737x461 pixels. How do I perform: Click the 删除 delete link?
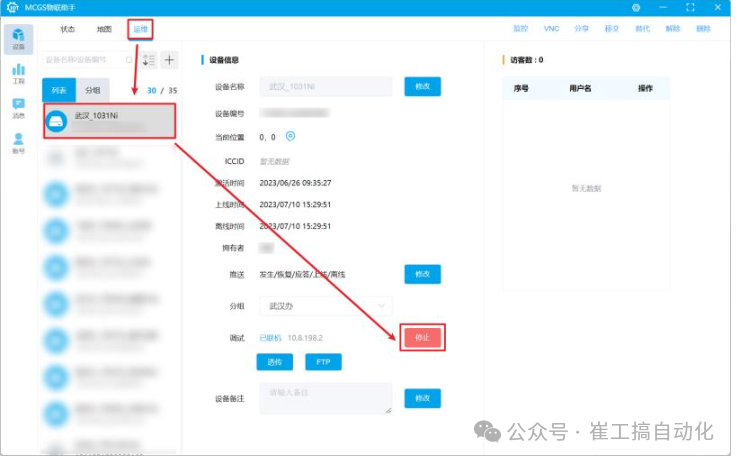click(703, 29)
